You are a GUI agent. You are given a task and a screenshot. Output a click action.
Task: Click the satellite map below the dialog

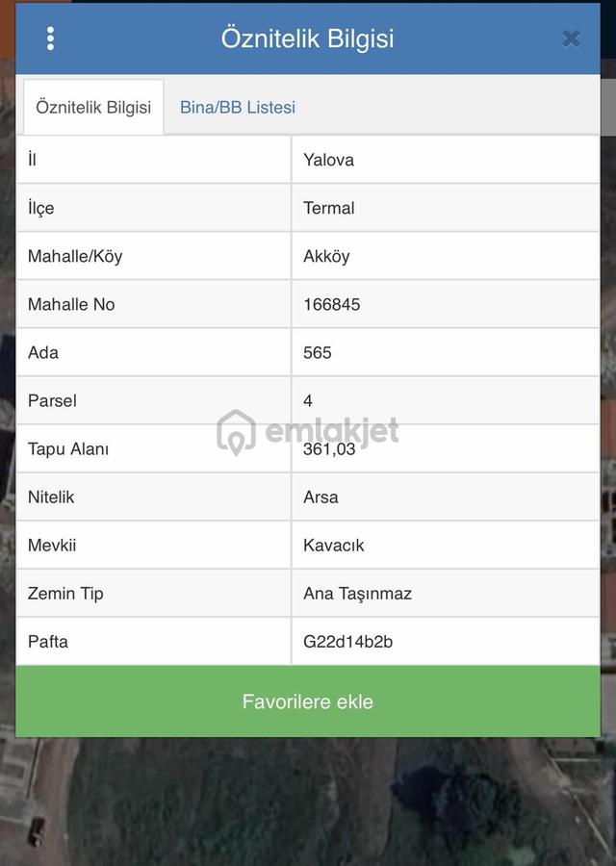[x=308, y=801]
